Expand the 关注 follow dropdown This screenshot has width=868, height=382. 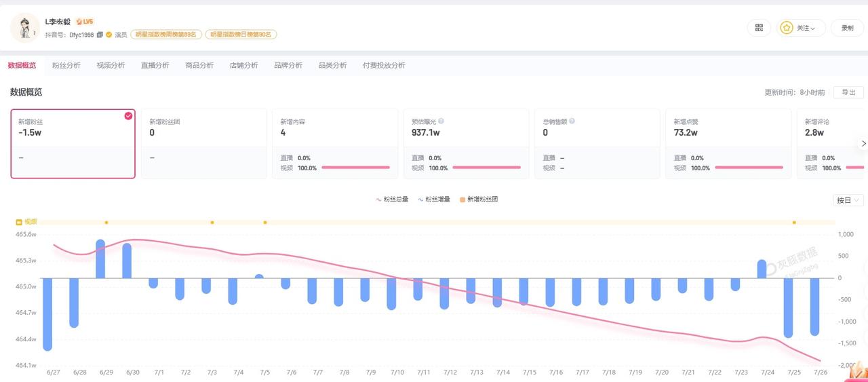coord(802,28)
